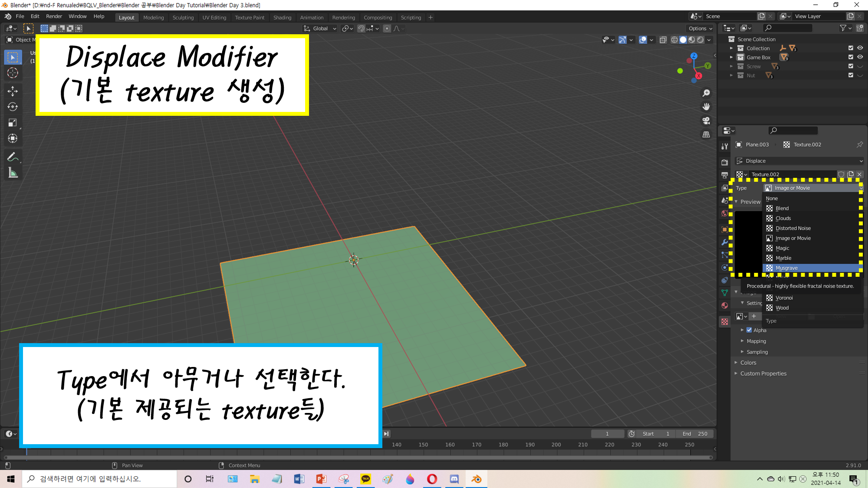This screenshot has height=488, width=868.
Task: Toggle the camera view icon
Action: click(707, 121)
